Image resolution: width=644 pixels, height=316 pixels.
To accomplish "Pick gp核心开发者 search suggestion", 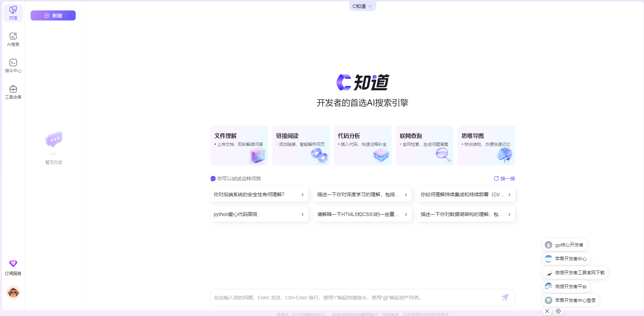I will coord(564,245).
